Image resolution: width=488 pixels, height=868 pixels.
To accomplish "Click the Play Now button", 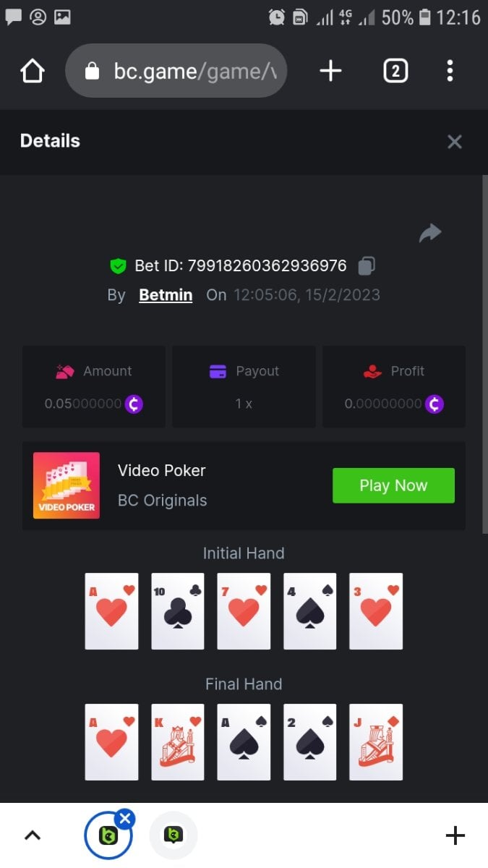I will [393, 485].
